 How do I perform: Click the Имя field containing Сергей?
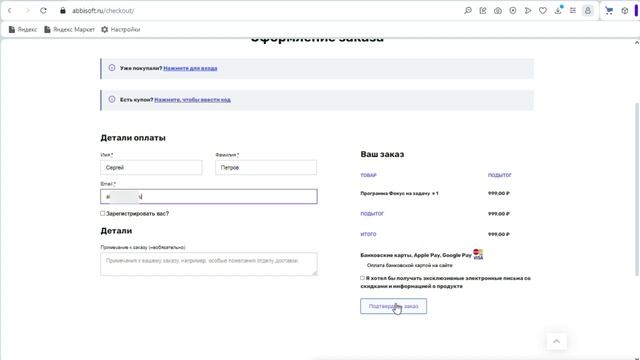tap(151, 167)
